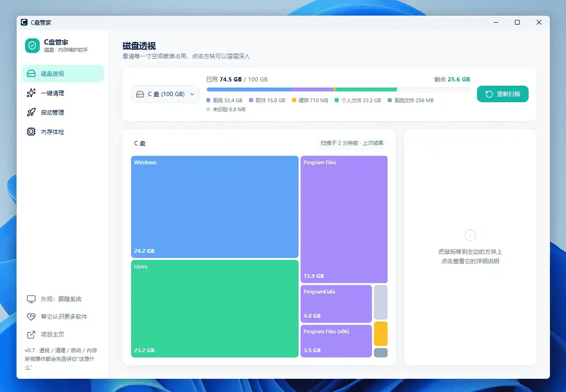
Task: Click the disk drive icon beside 磁盘透视
Action: 31,74
